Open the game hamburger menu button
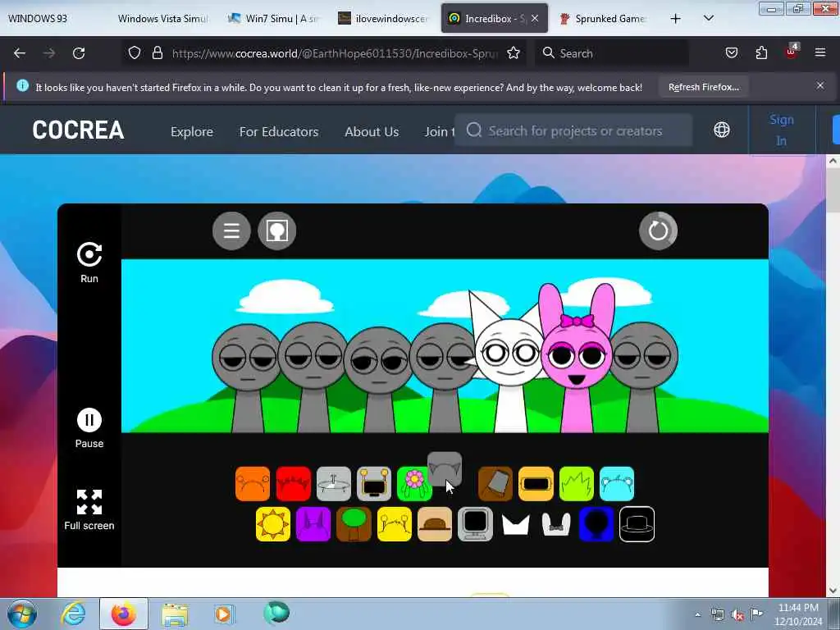Screen dimensions: 840x630 [231, 231]
